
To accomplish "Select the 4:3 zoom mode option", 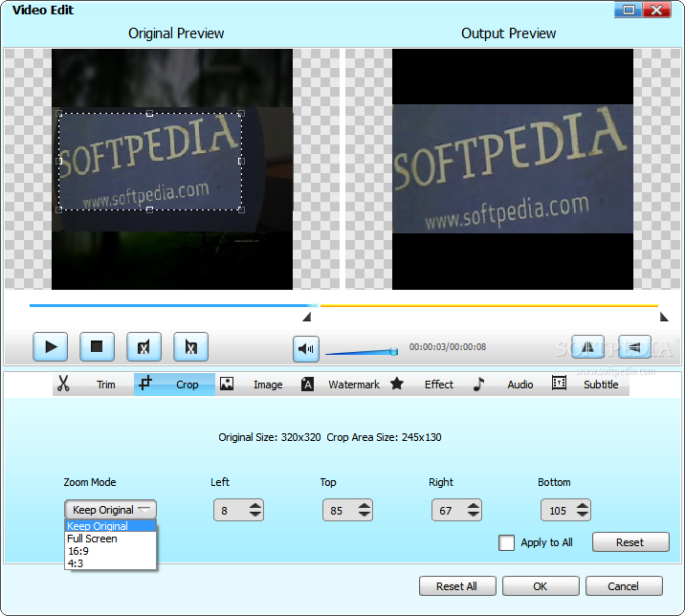I will coord(110,563).
